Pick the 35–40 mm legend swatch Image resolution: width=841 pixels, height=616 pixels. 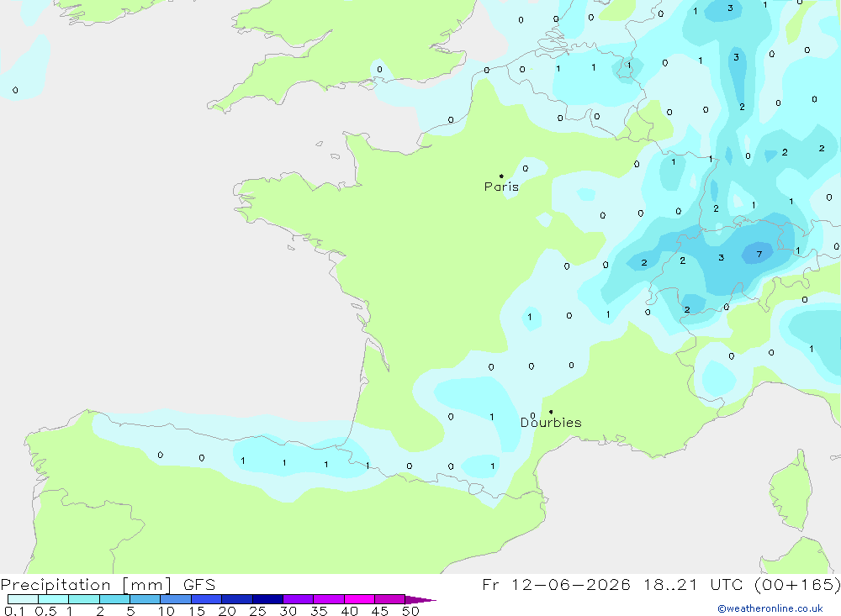(x=328, y=599)
